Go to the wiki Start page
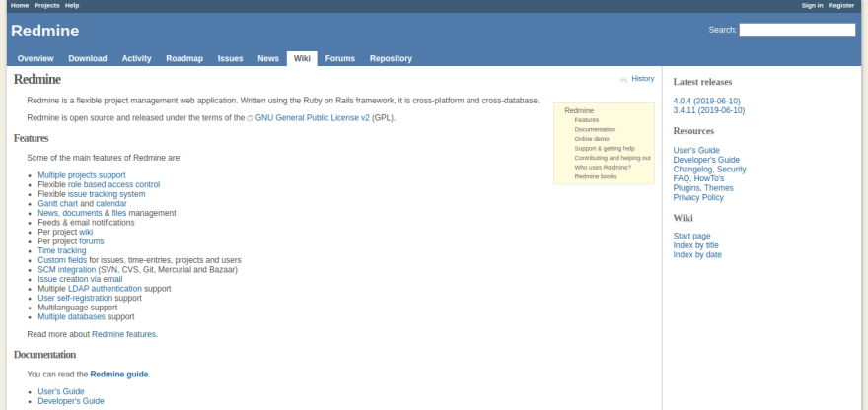 click(x=691, y=236)
